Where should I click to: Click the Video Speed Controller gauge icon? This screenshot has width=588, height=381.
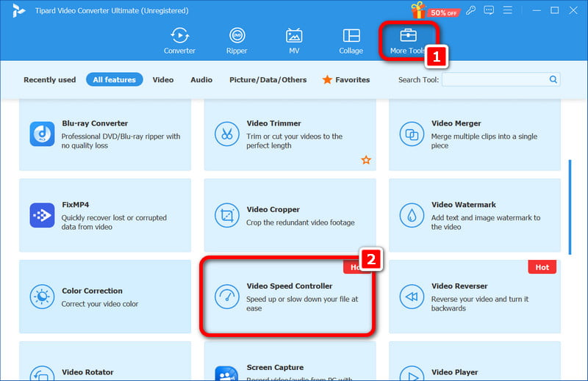click(x=227, y=297)
